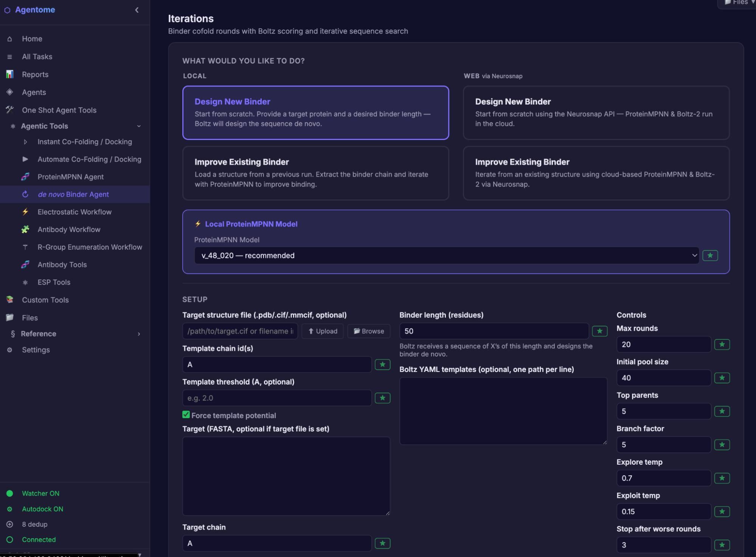Expand the Reference section chevron
This screenshot has height=557, width=756.
139,334
